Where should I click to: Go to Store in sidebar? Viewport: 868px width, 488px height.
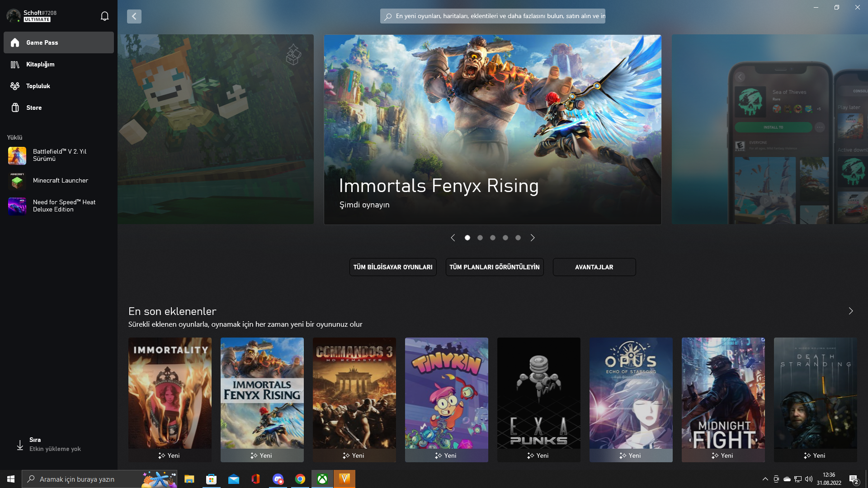click(x=34, y=108)
